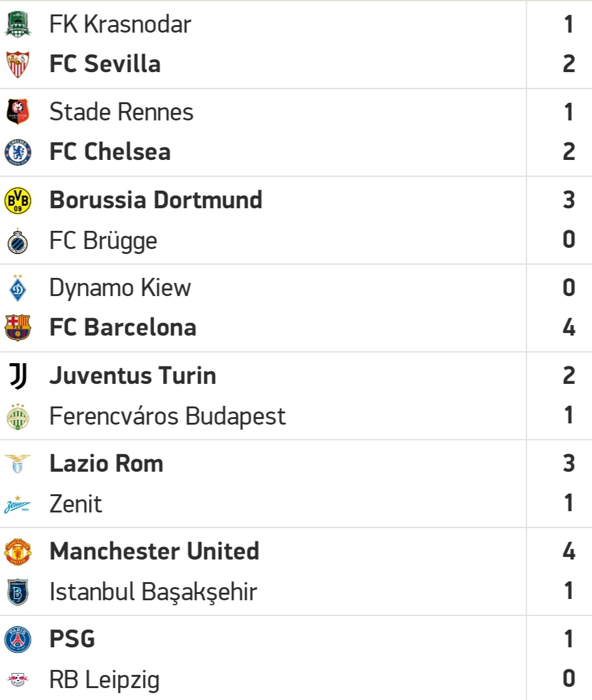Open the Ferencváros Budapest team link
This screenshot has width=592, height=700.
167,416
